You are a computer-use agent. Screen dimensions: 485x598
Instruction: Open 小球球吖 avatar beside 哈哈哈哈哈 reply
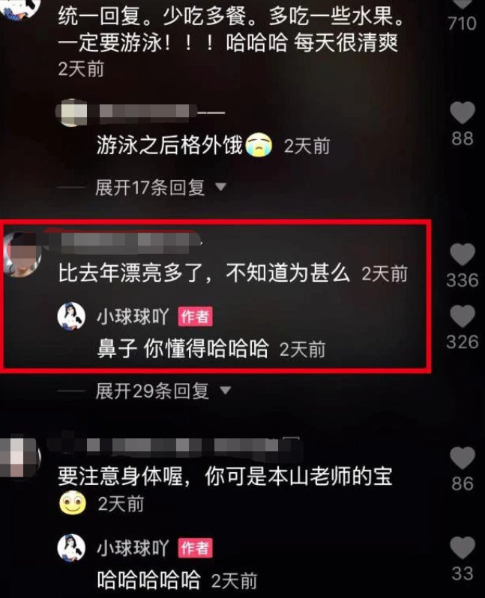click(x=71, y=548)
